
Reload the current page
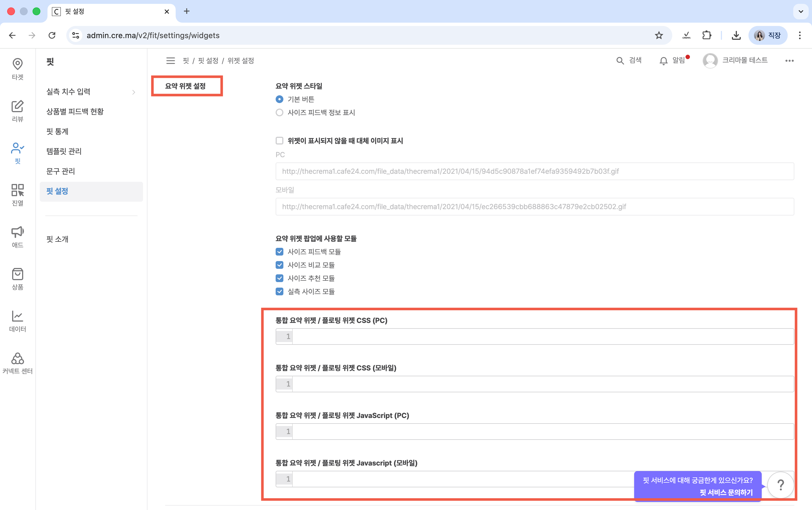tap(52, 35)
